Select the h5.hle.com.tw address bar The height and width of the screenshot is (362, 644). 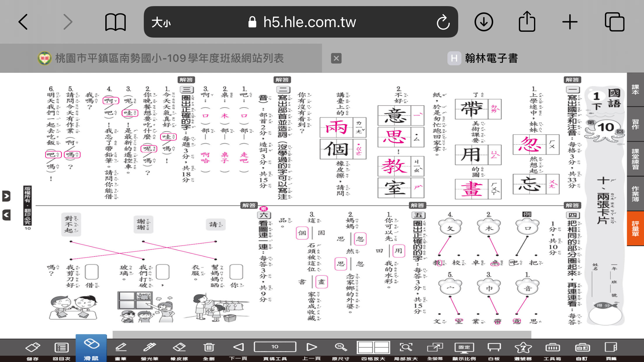(x=301, y=22)
